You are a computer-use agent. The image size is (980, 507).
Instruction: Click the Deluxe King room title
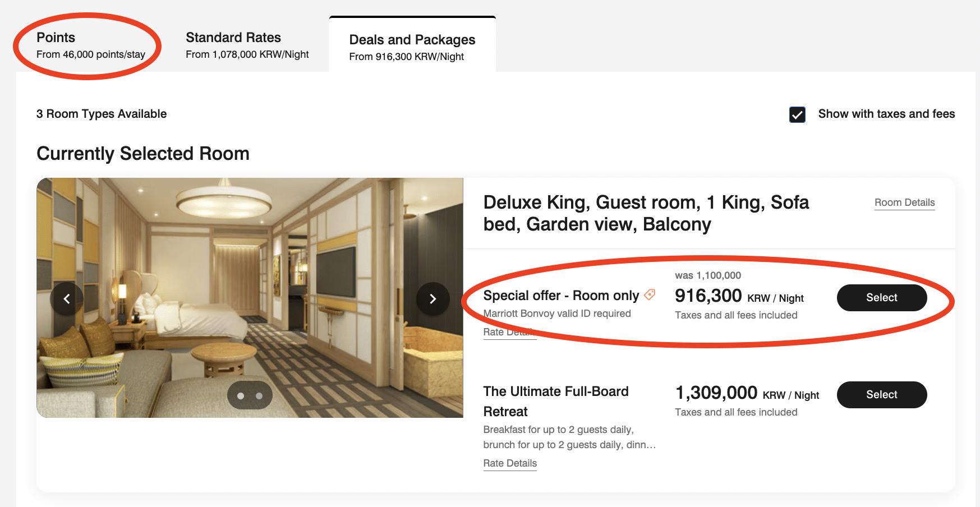tap(645, 213)
